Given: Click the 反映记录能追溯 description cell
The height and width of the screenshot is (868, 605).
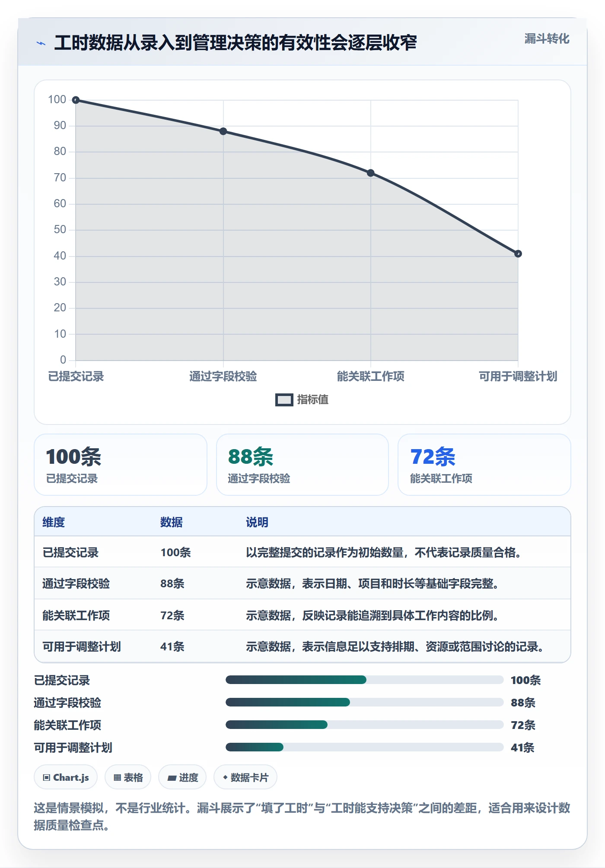Looking at the screenshot, I should coord(372,615).
